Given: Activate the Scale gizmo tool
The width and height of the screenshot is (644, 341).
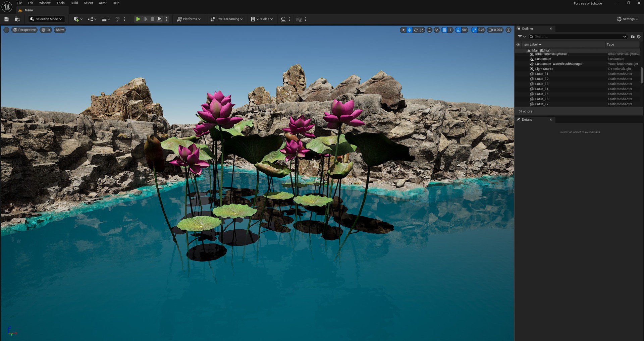Looking at the screenshot, I should coord(422,30).
